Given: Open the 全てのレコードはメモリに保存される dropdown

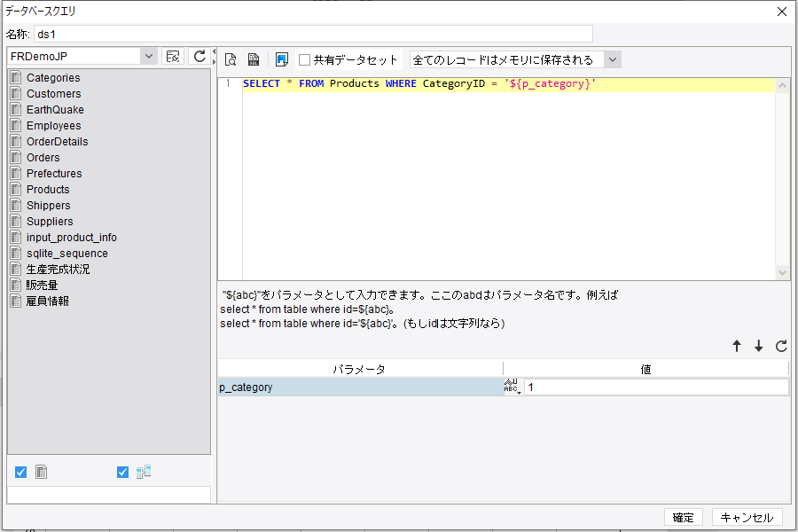Looking at the screenshot, I should coord(613,59).
